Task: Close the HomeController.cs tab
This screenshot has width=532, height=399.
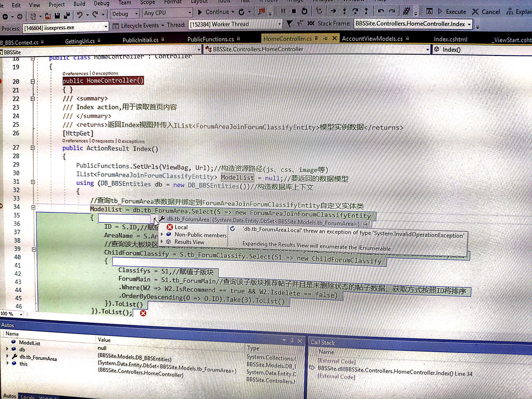Action: [x=334, y=39]
